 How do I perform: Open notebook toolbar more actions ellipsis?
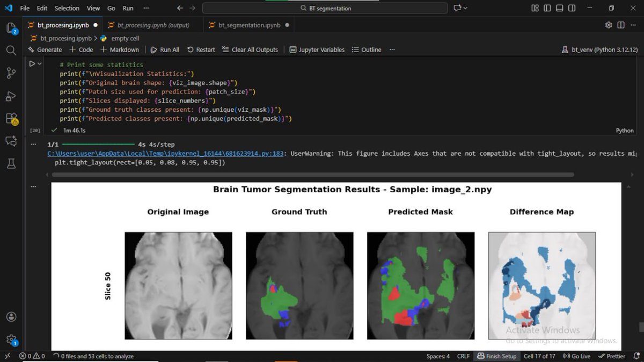coord(392,49)
